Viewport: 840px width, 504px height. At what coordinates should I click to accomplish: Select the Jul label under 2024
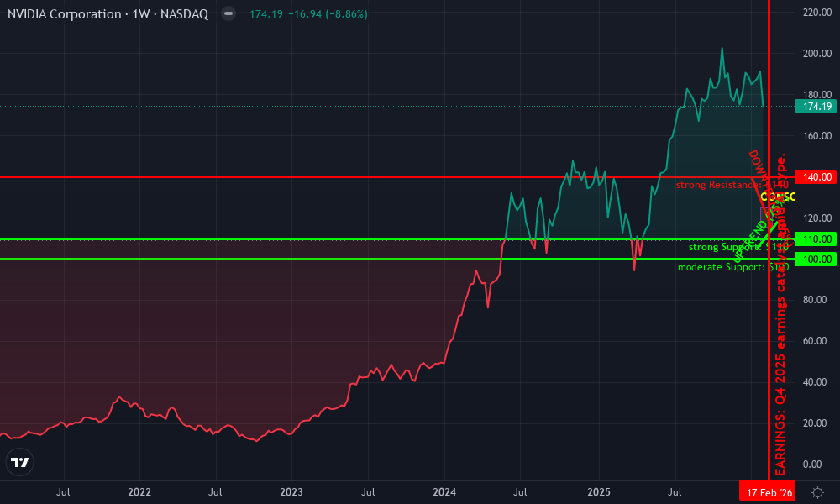click(x=520, y=491)
